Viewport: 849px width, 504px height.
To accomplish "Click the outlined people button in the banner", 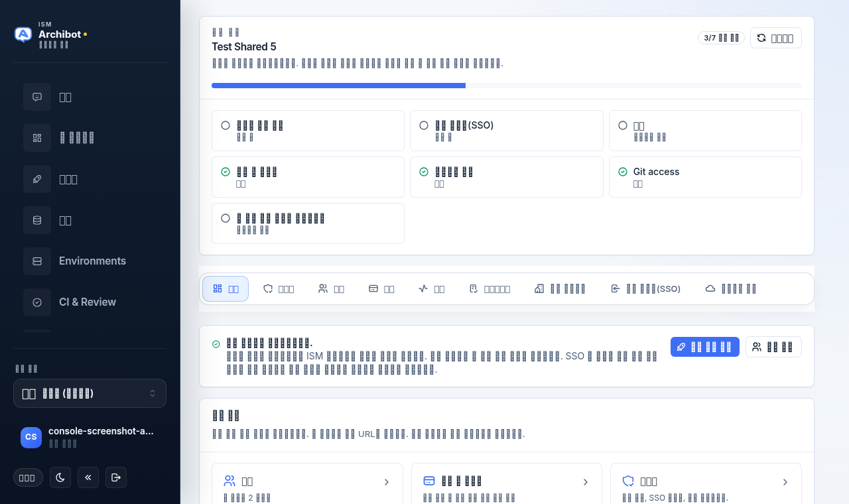I will [773, 347].
